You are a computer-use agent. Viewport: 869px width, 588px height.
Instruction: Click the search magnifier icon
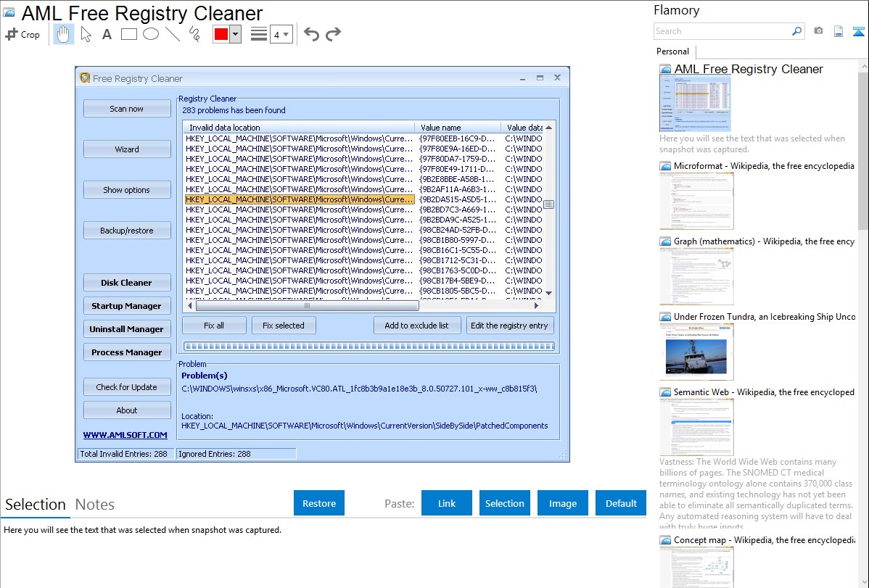(796, 31)
